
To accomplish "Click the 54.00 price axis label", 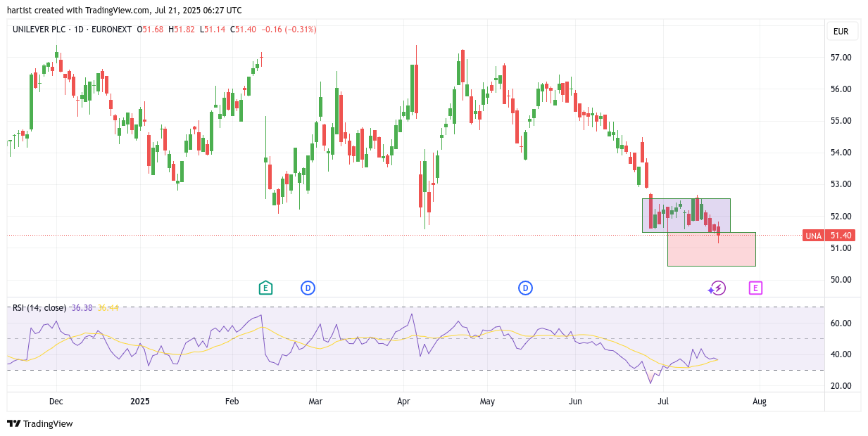I will (841, 153).
